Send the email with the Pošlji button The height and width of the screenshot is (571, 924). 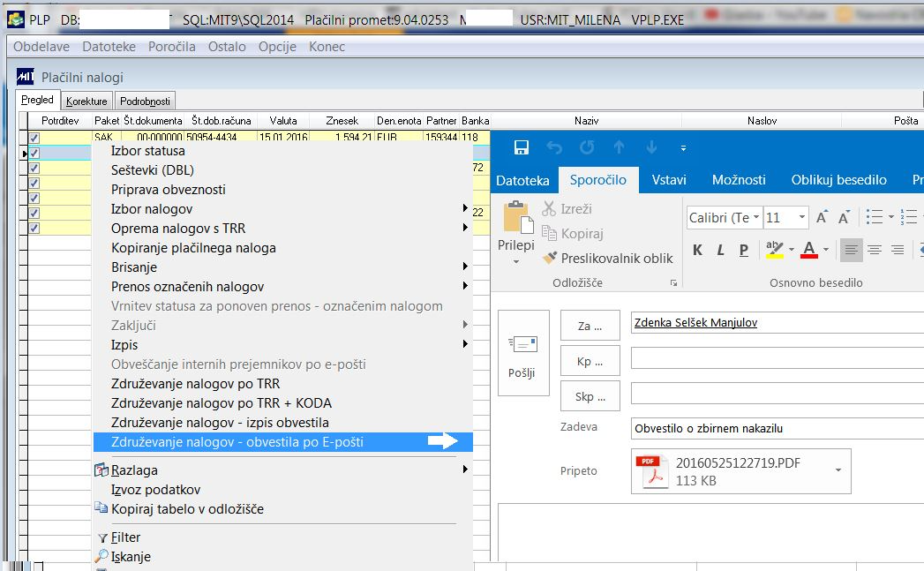click(x=523, y=353)
